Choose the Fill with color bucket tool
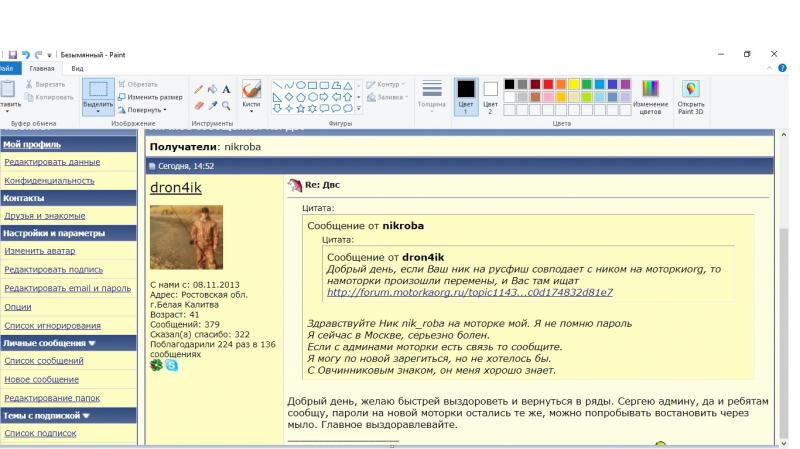Viewport: 800px width, 449px height. [212, 88]
